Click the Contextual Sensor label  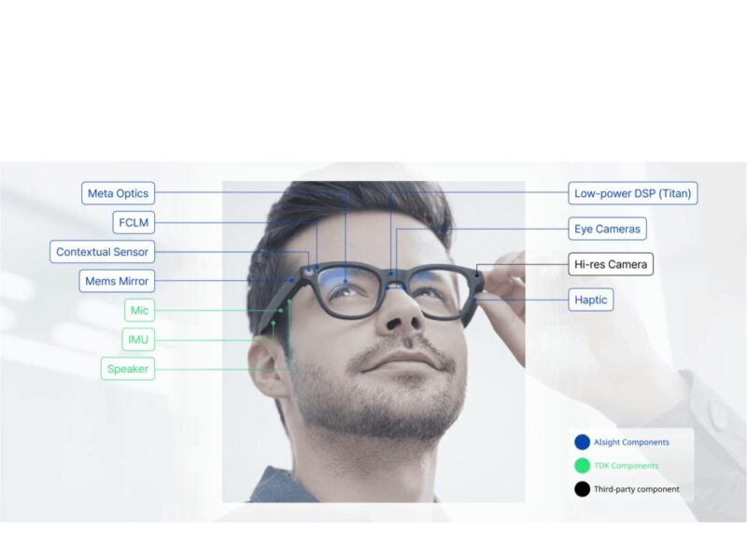coord(103,251)
